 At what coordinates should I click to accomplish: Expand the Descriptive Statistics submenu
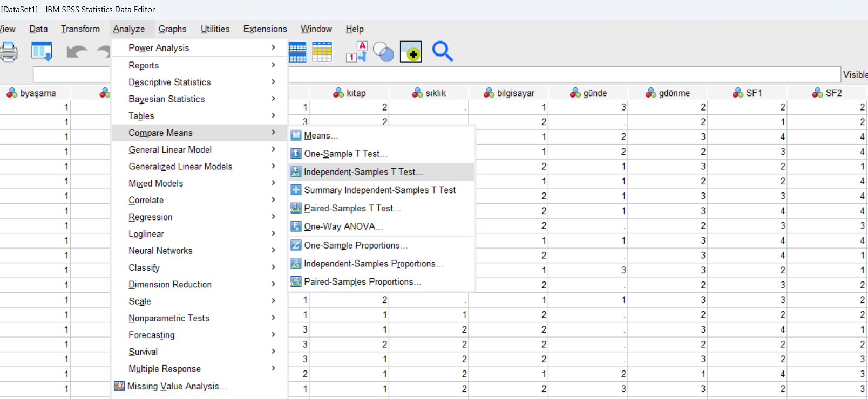[169, 82]
